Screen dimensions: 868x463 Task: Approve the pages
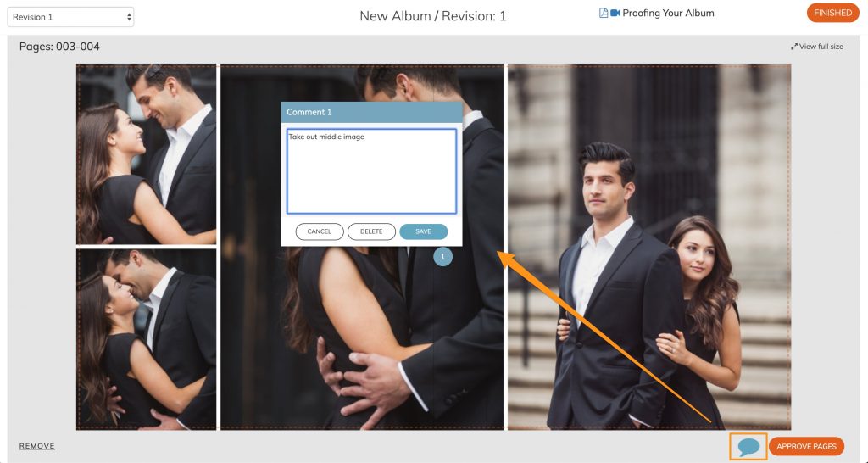[807, 446]
